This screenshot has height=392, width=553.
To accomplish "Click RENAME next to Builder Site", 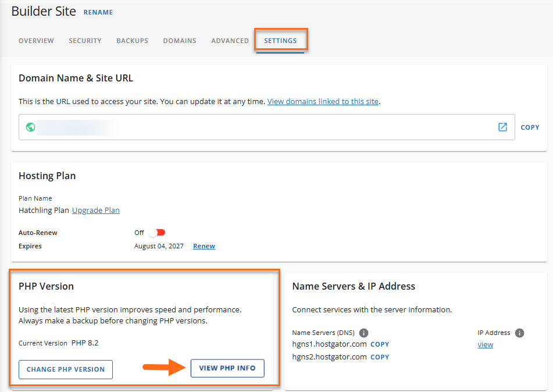I will 98,12.
